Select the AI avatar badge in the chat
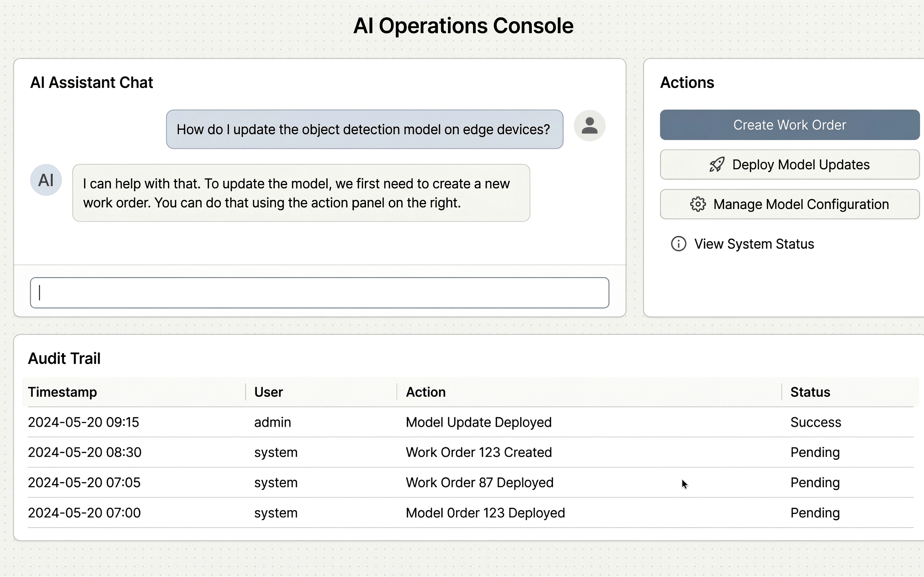 pyautogui.click(x=46, y=179)
